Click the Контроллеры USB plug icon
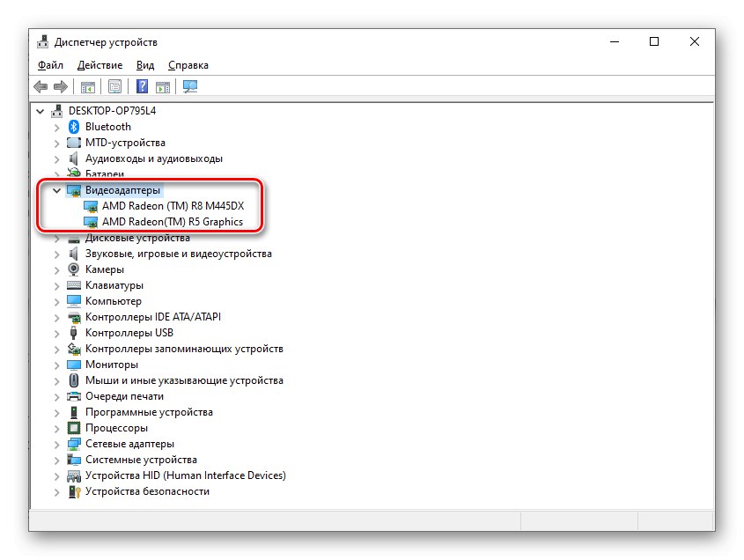Viewport: 744px width, 560px height. [x=74, y=333]
